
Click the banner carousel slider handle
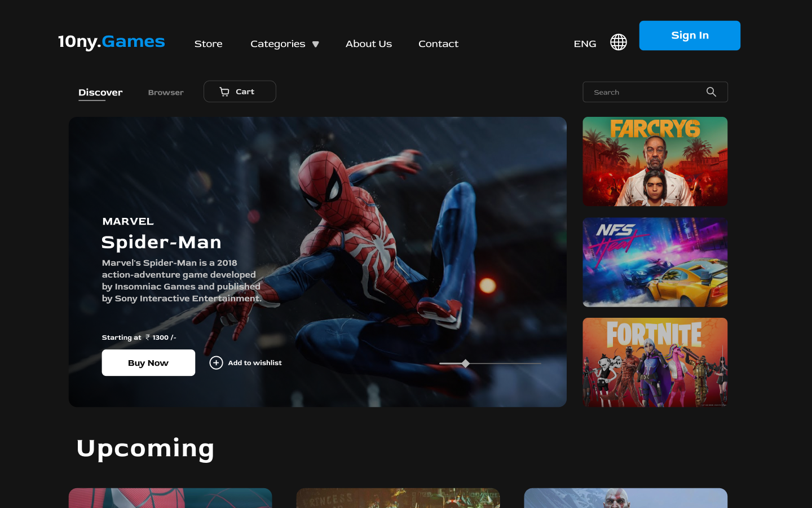click(466, 364)
